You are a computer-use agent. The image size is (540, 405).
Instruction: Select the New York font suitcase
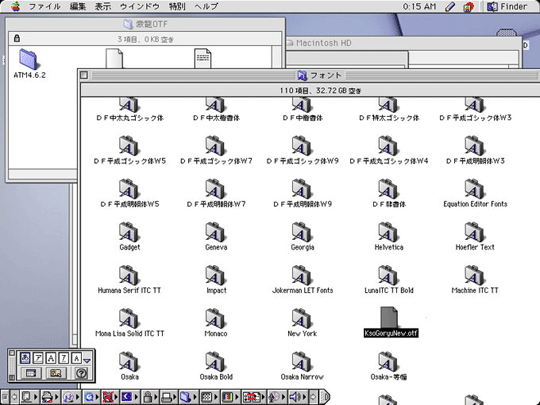pyautogui.click(x=302, y=319)
